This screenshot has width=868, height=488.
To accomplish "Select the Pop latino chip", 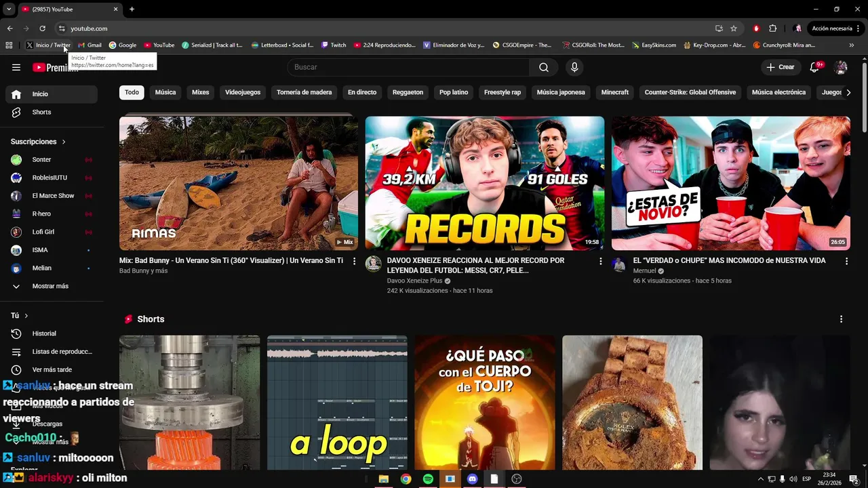I will [454, 92].
